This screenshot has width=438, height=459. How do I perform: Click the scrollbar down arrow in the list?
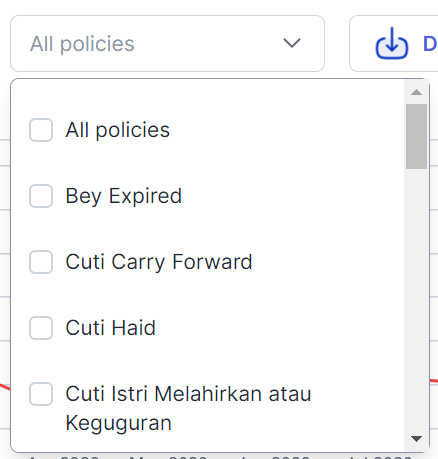[416, 439]
